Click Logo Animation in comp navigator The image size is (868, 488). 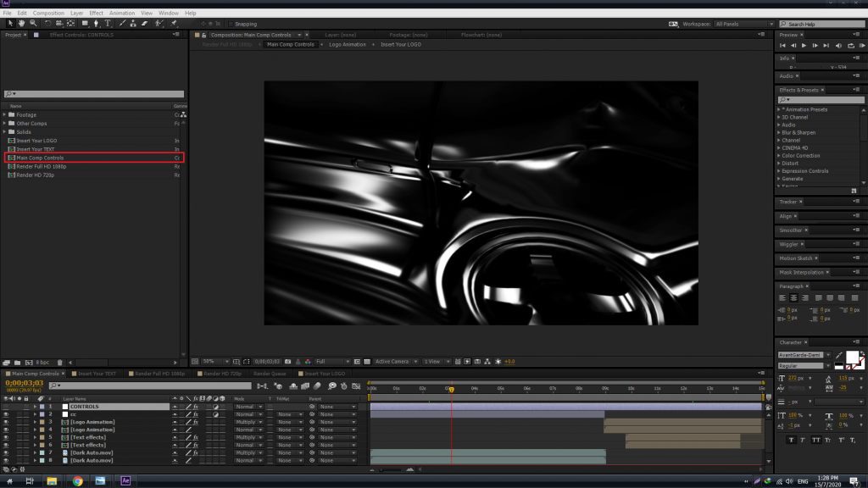[347, 44]
